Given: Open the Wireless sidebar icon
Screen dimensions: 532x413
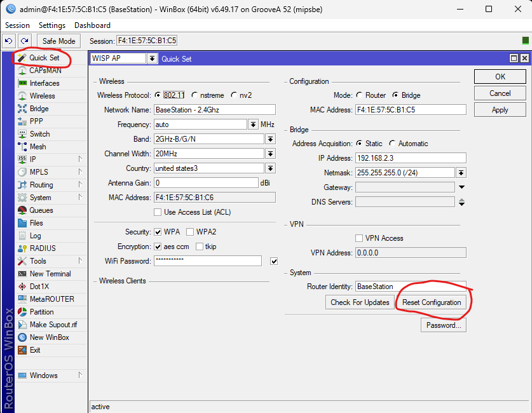Looking at the screenshot, I should tap(23, 96).
